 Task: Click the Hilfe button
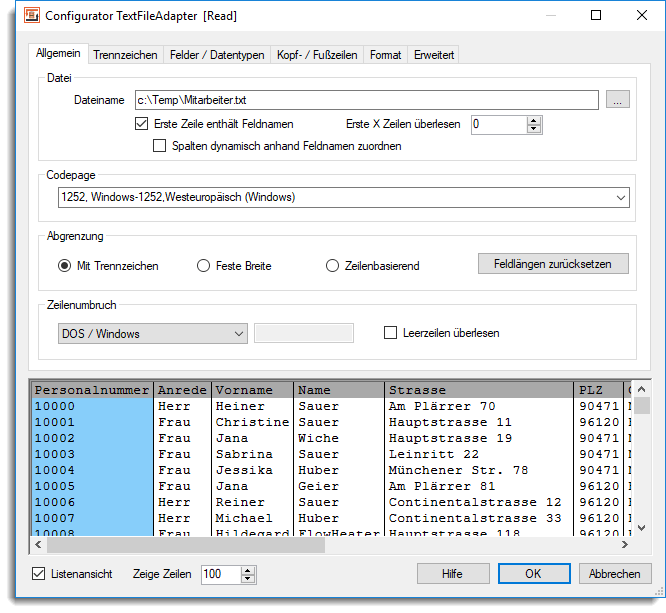(x=452, y=574)
